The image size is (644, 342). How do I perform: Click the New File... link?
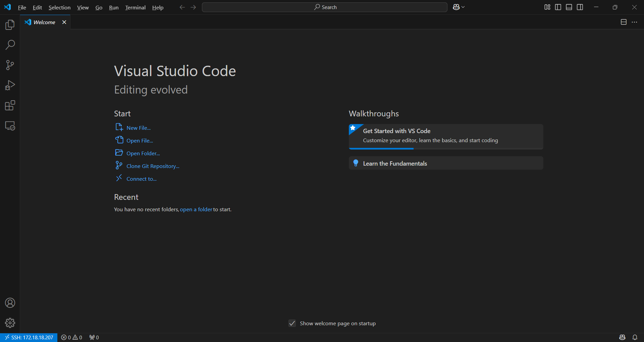point(139,128)
